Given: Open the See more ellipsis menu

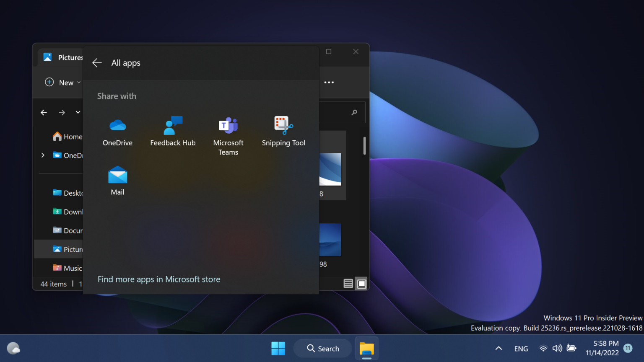Looking at the screenshot, I should coord(329,82).
